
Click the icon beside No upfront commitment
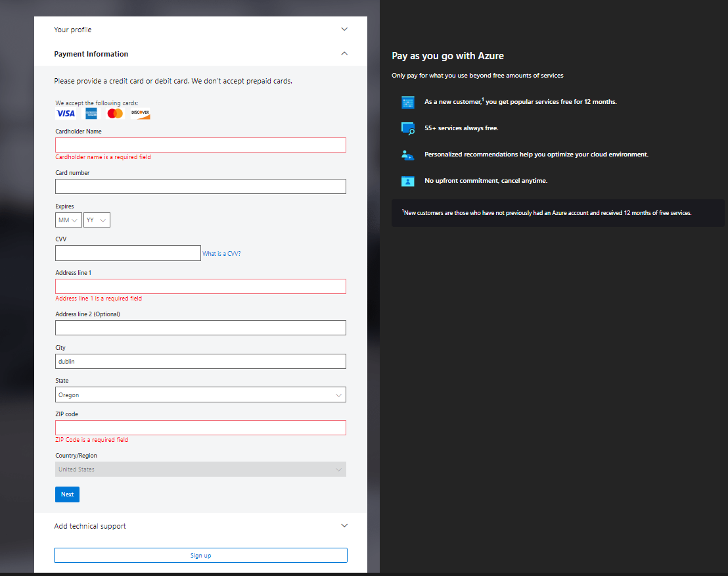pos(407,181)
